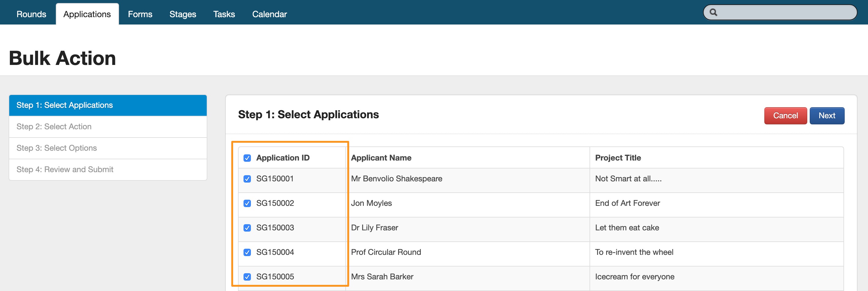The image size is (868, 291).
Task: Uncheck application SG150002
Action: pos(247,203)
